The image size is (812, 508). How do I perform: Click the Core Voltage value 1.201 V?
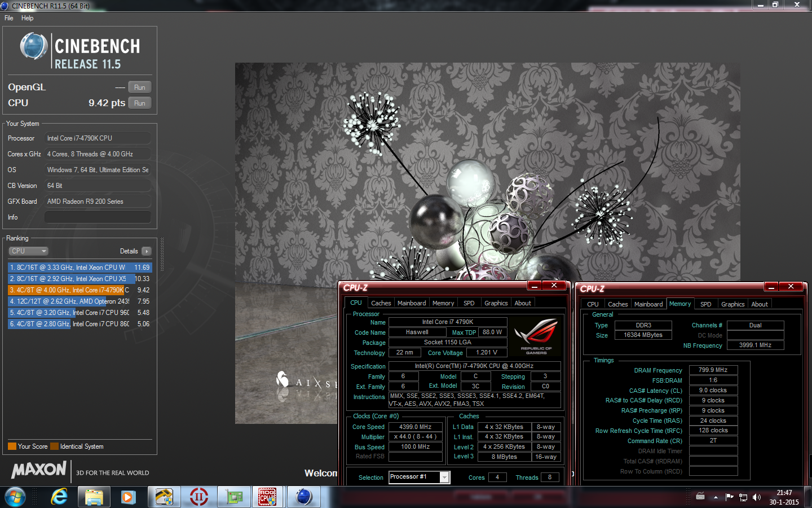(487, 353)
